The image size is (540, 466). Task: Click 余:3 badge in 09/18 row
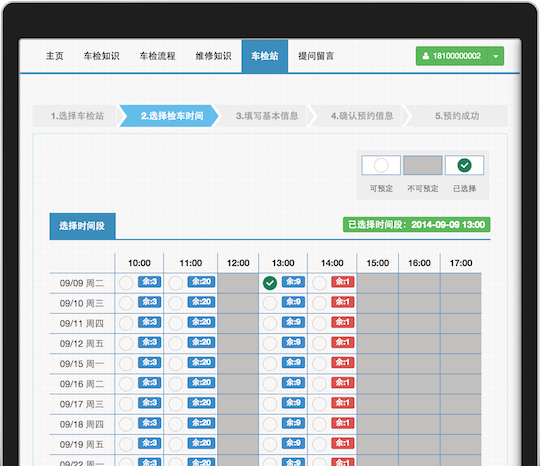click(149, 423)
